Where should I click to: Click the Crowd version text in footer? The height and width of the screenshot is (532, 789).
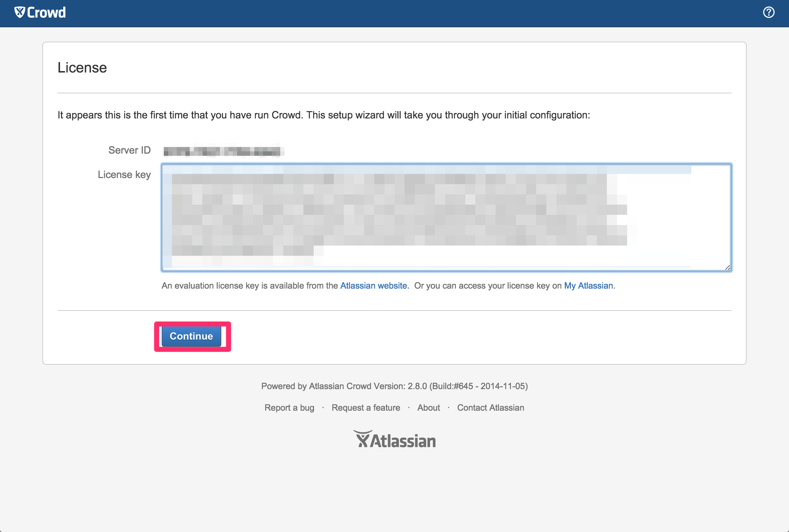[x=394, y=386]
